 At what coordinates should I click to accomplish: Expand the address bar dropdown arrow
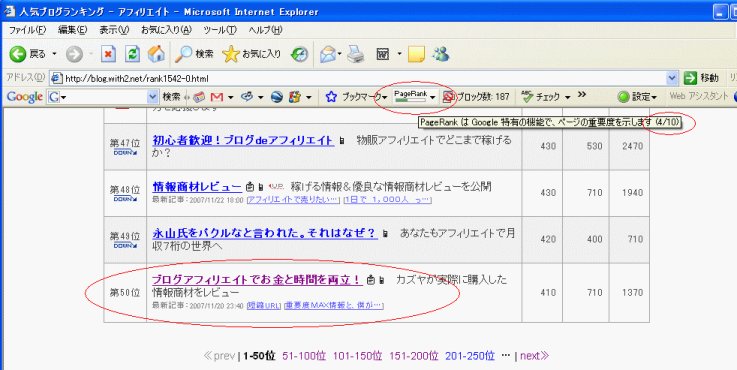(x=672, y=78)
